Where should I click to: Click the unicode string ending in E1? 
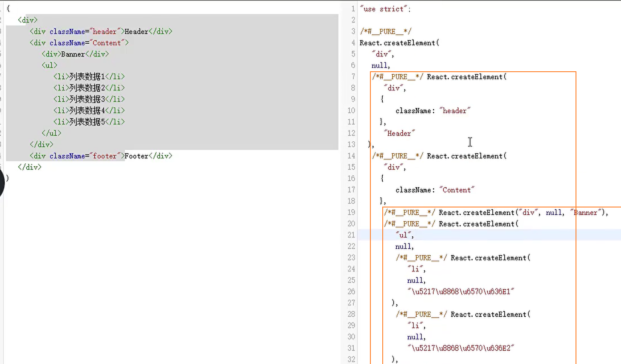tap(461, 292)
